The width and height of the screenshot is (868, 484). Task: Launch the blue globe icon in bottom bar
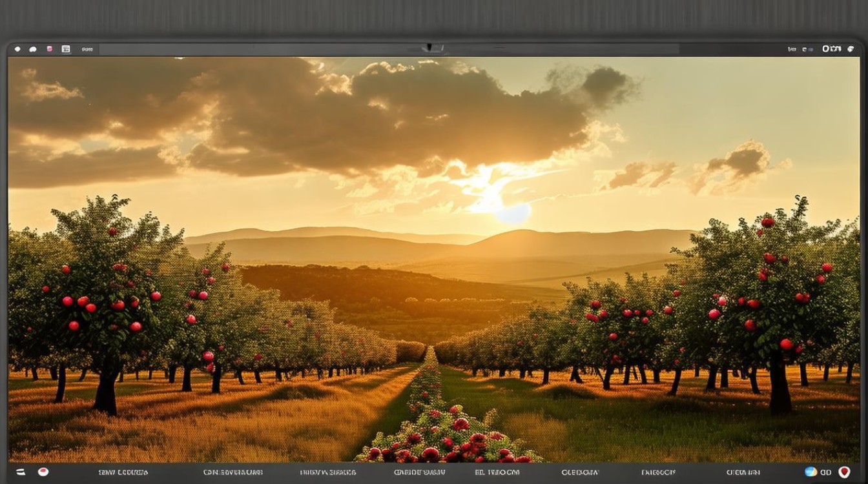coord(811,472)
